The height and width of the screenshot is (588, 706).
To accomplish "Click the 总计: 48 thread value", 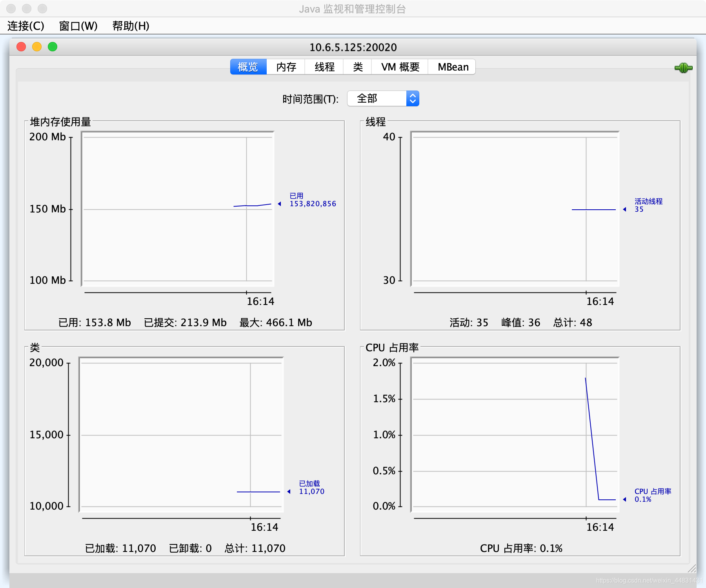I will pos(573,323).
